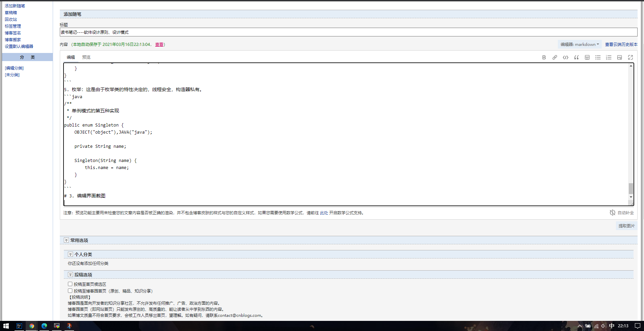Open the Windows Start menu
The image size is (644, 331).
(x=6, y=326)
